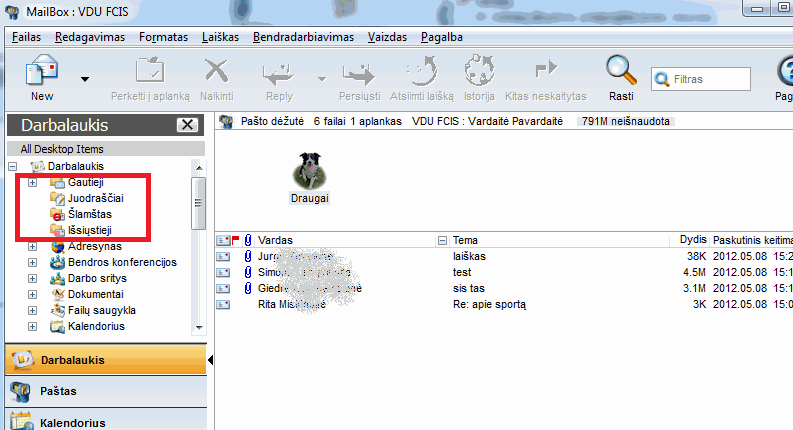Open the Kalendorius navigation section
This screenshot has height=430, width=793.
coord(73,422)
